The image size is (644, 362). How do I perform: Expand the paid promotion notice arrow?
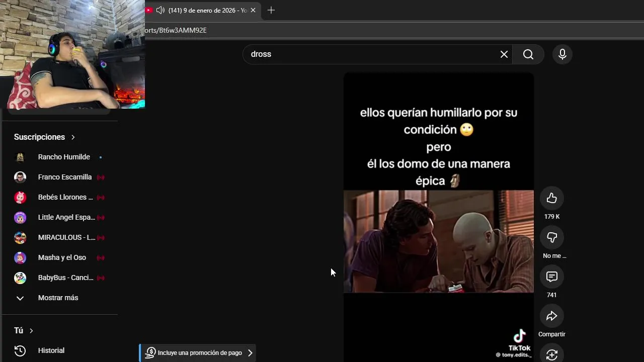pyautogui.click(x=250, y=353)
